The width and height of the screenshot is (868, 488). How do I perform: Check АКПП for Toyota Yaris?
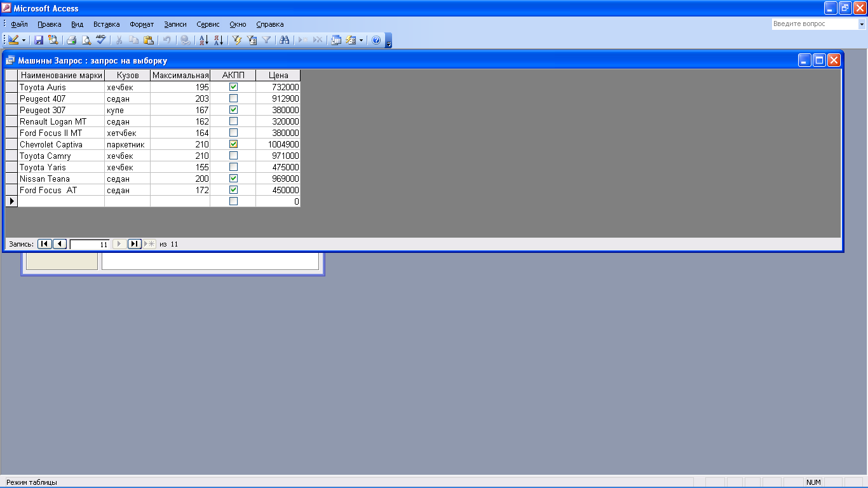[233, 167]
